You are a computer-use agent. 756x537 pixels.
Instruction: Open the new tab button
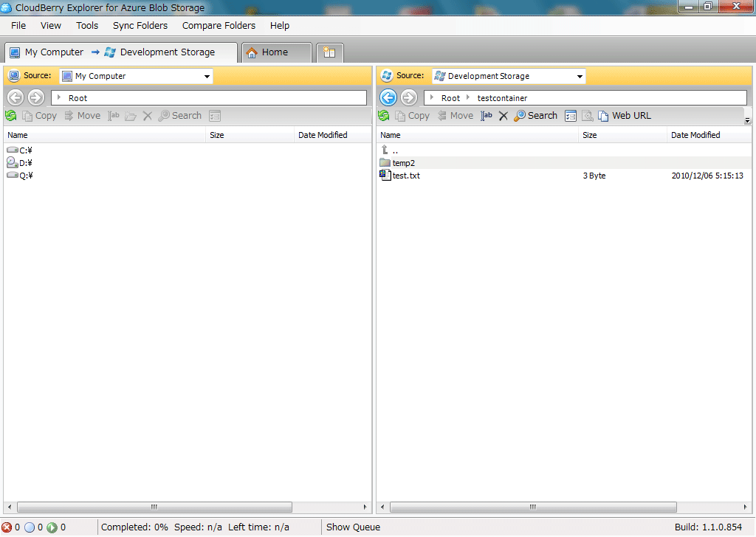(330, 52)
